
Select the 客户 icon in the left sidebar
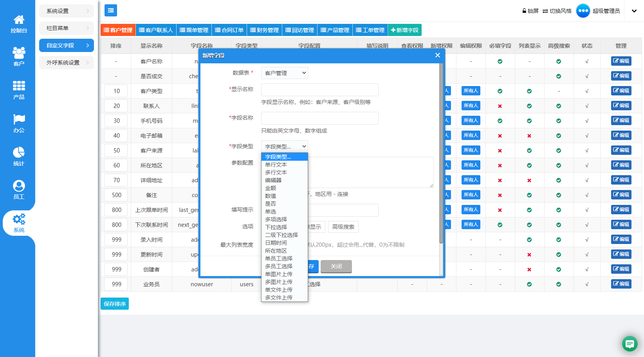point(18,55)
